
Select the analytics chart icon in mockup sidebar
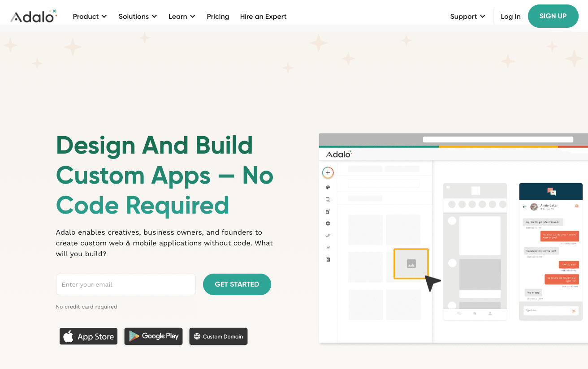coord(328,247)
